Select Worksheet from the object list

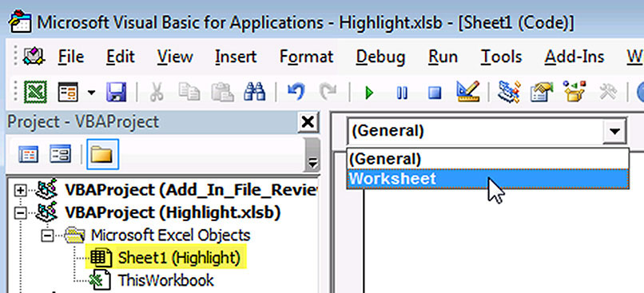487,179
